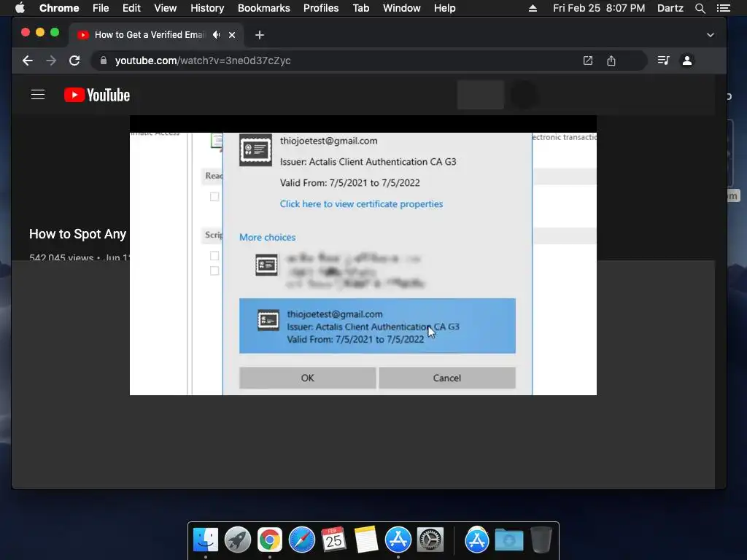Screen dimensions: 747x560
Task: Collapse the More choices link
Action: pyautogui.click(x=267, y=237)
